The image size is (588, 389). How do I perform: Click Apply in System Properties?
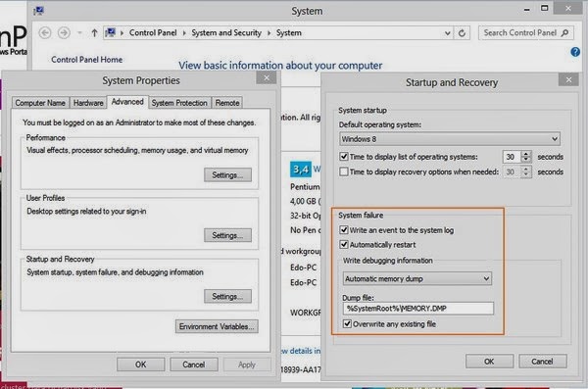pos(247,365)
